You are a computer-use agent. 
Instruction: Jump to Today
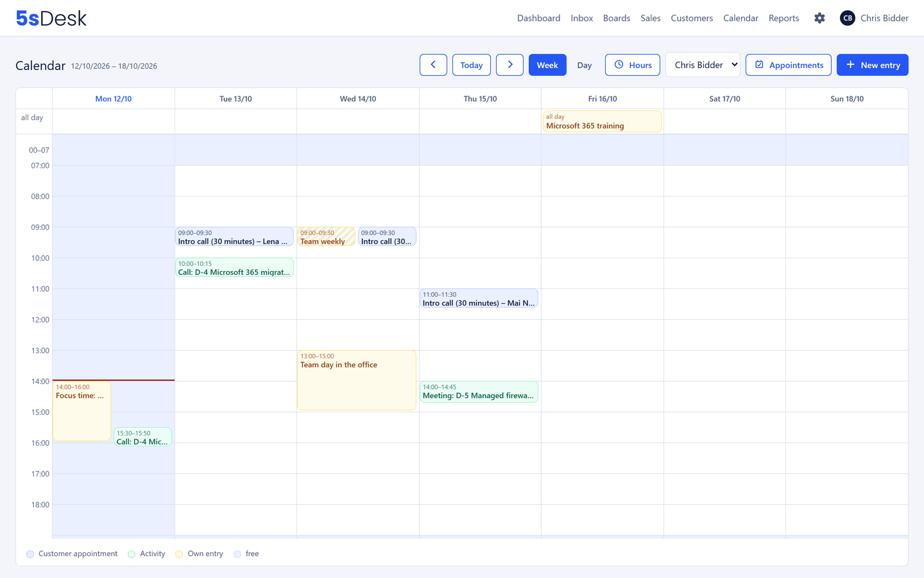(x=472, y=65)
